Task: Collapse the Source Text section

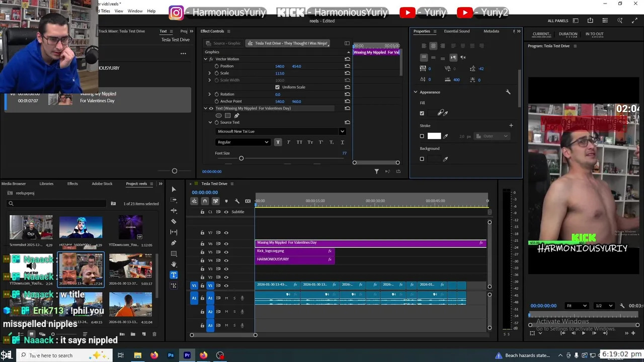Action: click(x=210, y=123)
